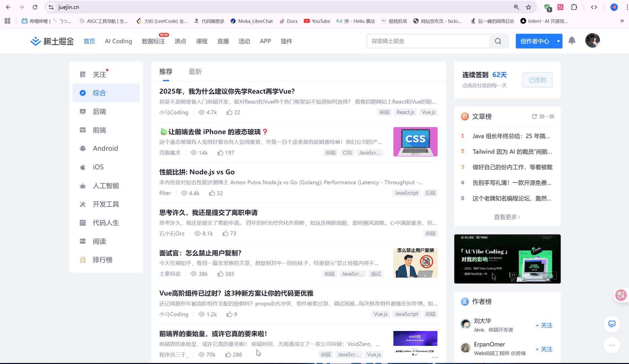Expand the 创作者中心 dropdown arrow
Screen dimensions: 629x364
coord(559,41)
